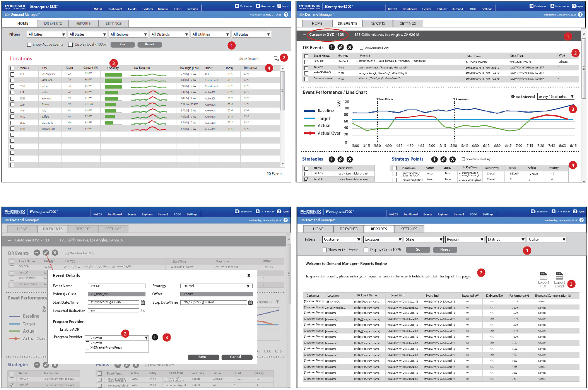Open Stop Date/Time calendar picker
This screenshot has height=390, width=588.
click(x=250, y=303)
